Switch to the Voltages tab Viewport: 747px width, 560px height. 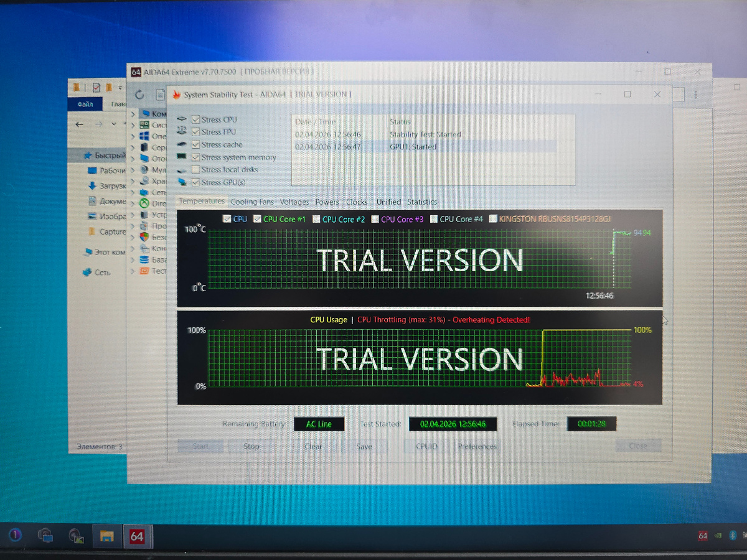pyautogui.click(x=294, y=202)
